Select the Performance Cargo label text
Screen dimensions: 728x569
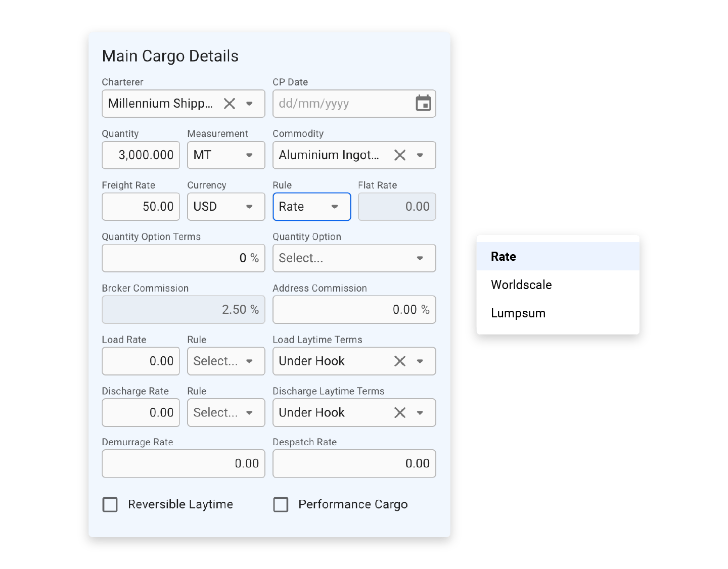(353, 504)
